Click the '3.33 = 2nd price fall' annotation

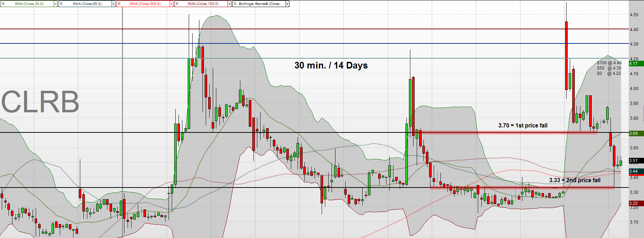575,180
